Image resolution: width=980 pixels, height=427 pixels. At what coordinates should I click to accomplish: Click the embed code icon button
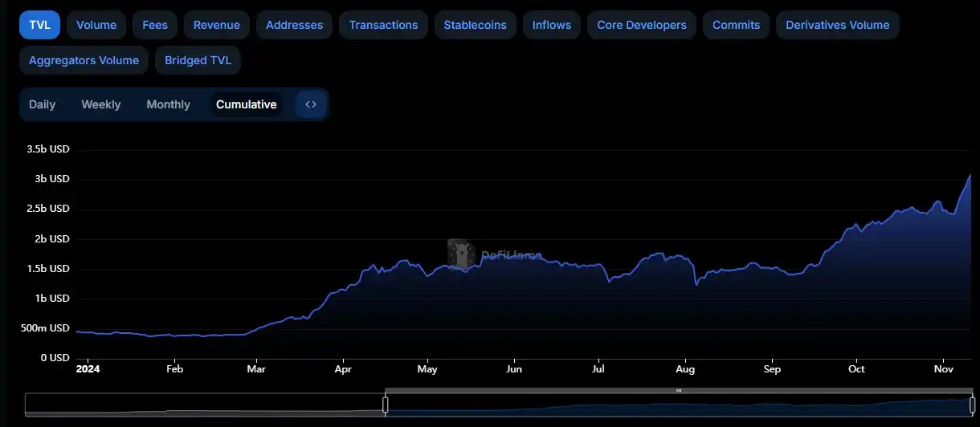pos(311,104)
